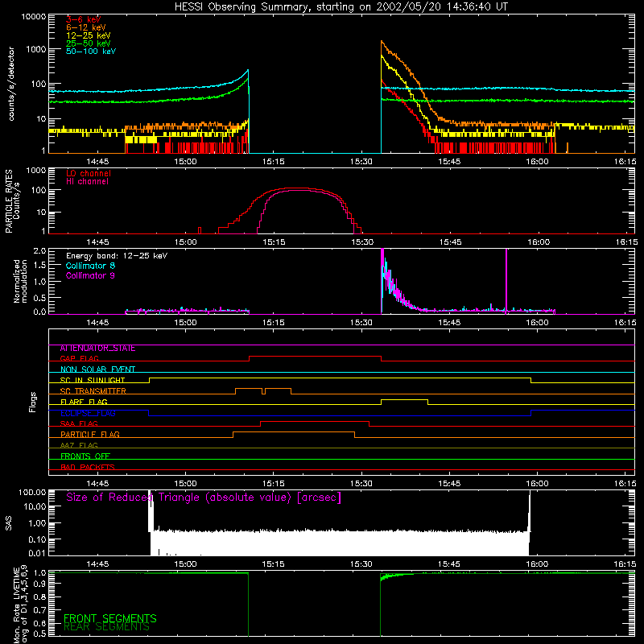Viewport: 644px width, 644px height.
Task: Click the SC_TRANSMITTER flag label
Action: click(93, 390)
